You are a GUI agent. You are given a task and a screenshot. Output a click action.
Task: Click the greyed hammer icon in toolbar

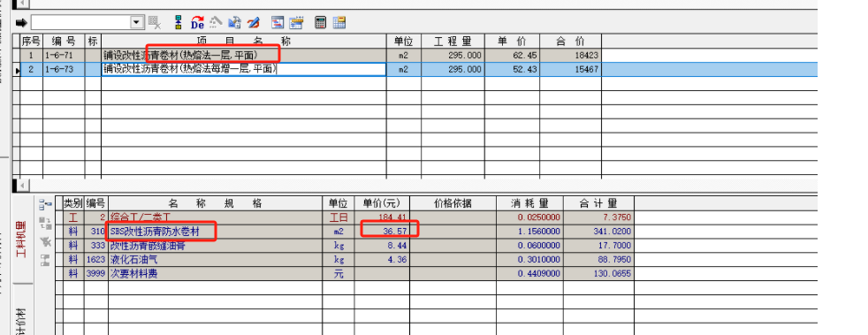(216, 23)
